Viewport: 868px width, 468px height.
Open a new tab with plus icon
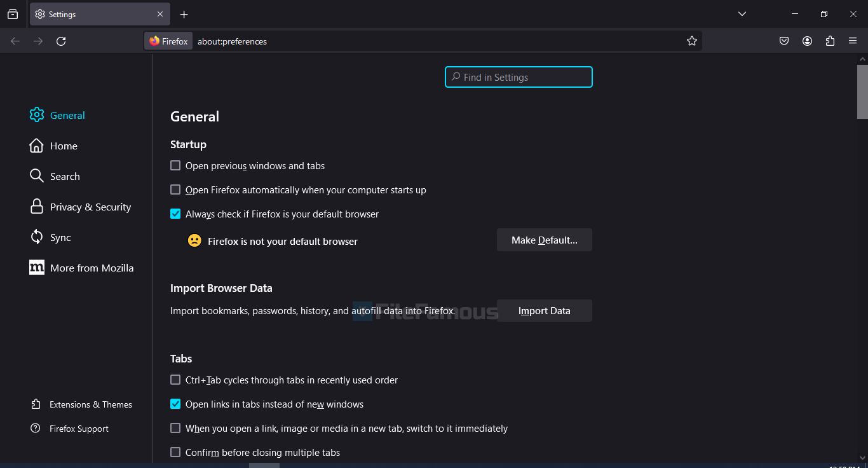(x=184, y=14)
